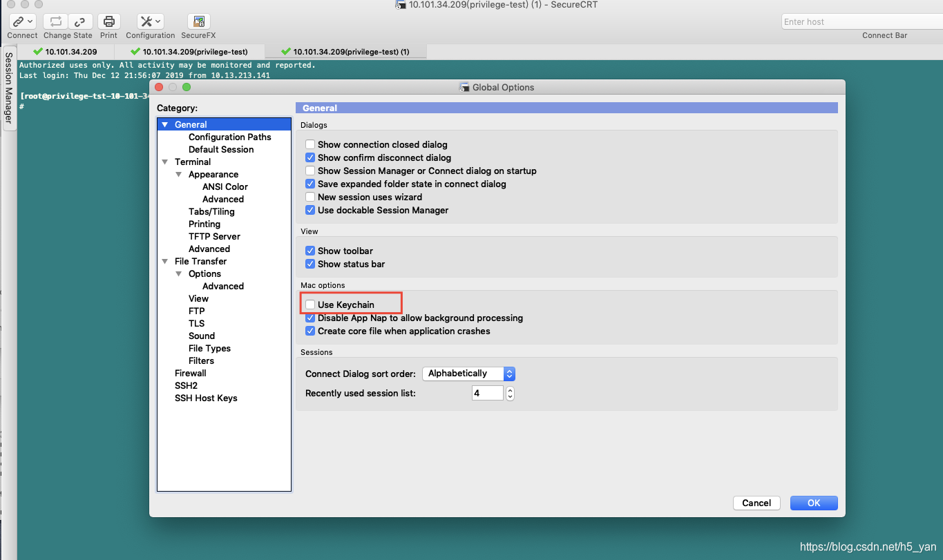Select TLS category
This screenshot has height=560, width=943.
196,323
